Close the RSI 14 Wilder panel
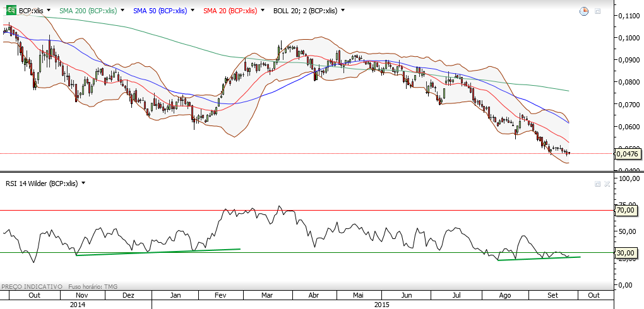Image resolution: width=644 pixels, height=309 pixels. click(x=607, y=184)
